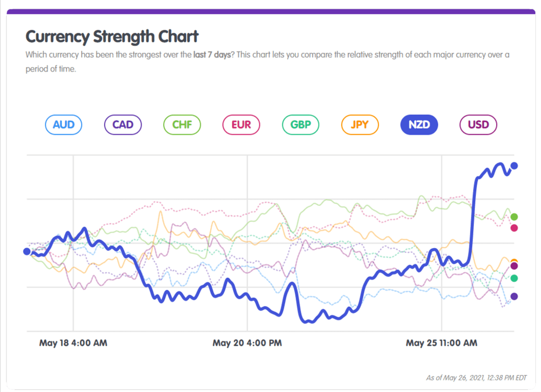
Task: Click the 'May 20 4:00 PM' axis label
Action: (x=246, y=343)
